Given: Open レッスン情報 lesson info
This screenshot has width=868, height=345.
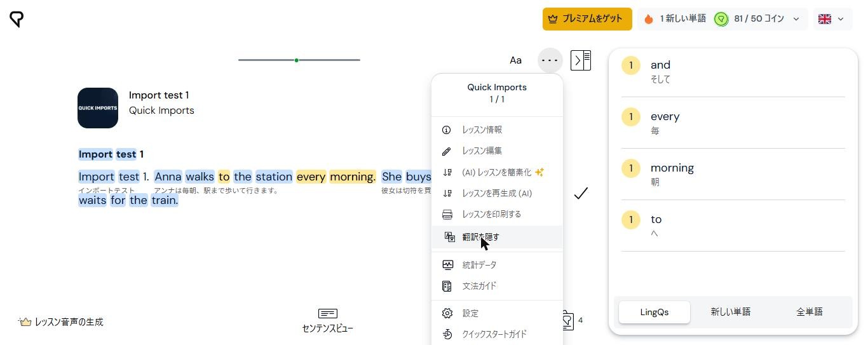Looking at the screenshot, I should [497, 130].
